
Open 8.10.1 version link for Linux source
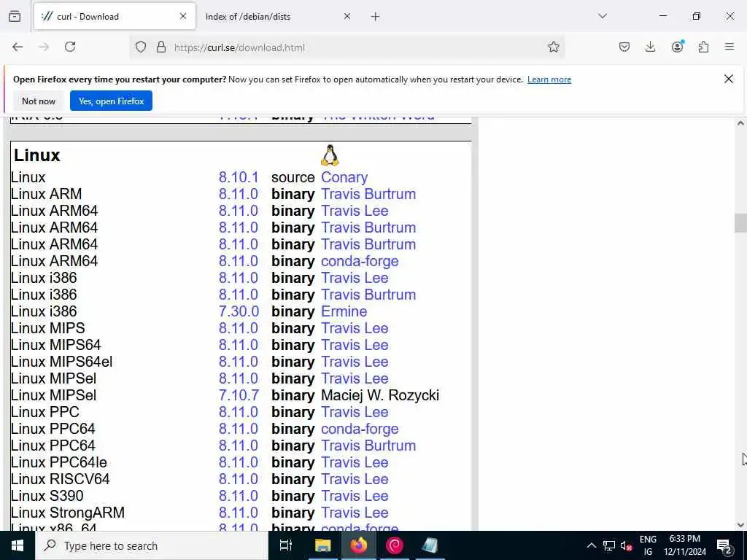coord(239,177)
